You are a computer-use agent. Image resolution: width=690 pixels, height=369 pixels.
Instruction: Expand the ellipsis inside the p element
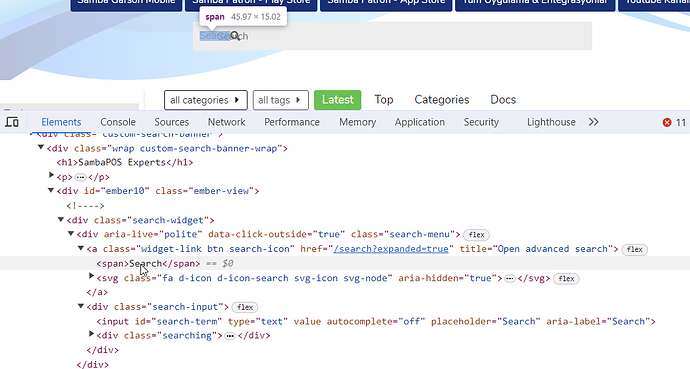[80, 177]
